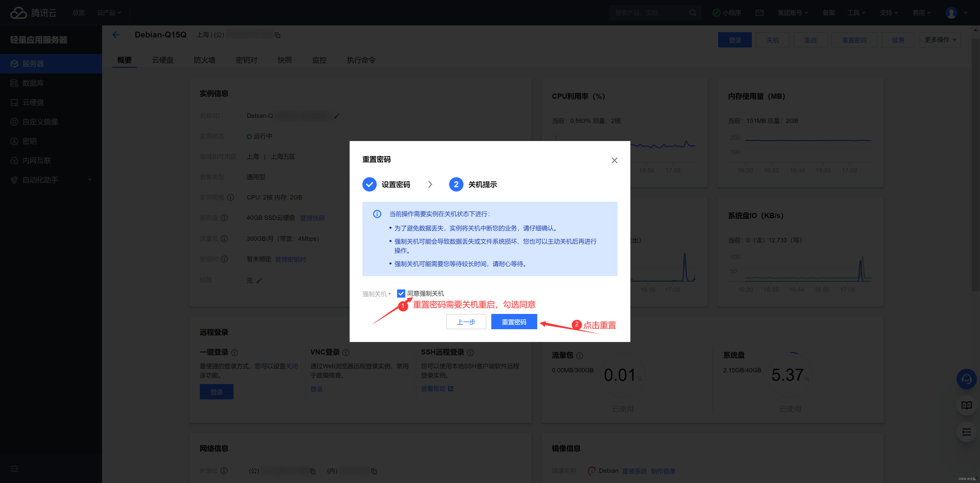Click the info icon in the notice box

click(x=377, y=214)
